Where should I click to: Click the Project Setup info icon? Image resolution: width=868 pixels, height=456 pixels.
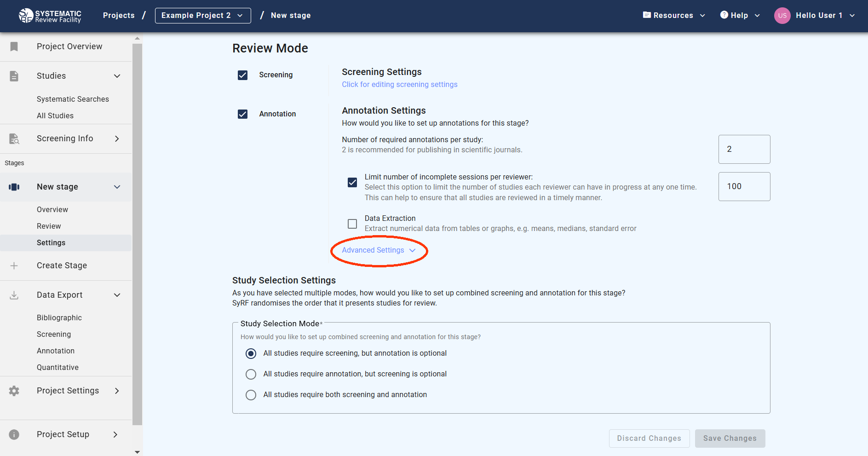tap(14, 434)
